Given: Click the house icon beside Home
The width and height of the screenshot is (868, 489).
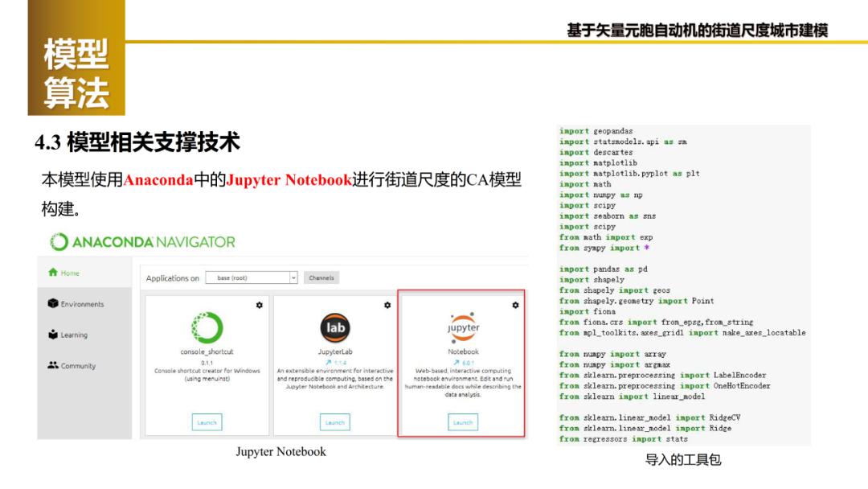Looking at the screenshot, I should (53, 273).
